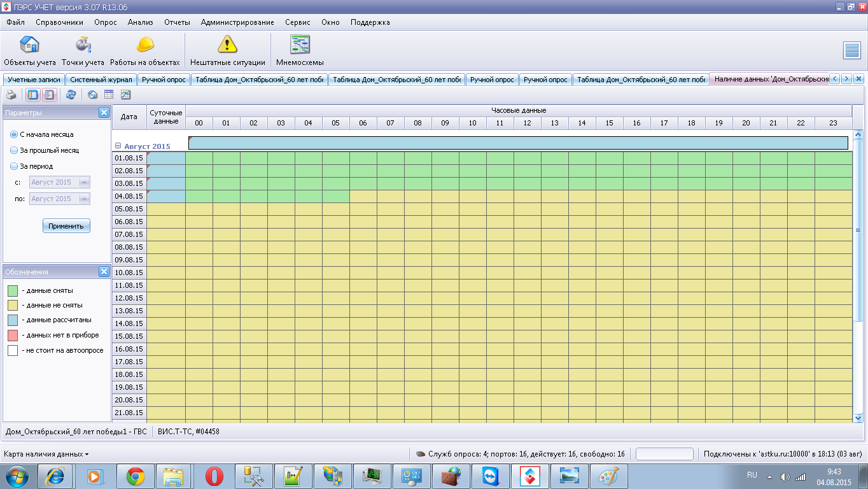The height and width of the screenshot is (489, 868).
Task: Switch to the Учетные записи tab
Action: pyautogui.click(x=34, y=80)
